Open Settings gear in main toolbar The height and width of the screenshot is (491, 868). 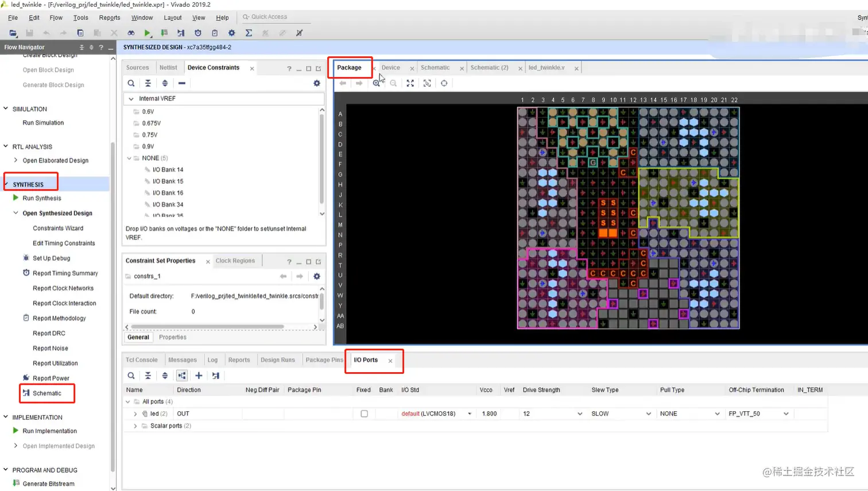click(x=231, y=33)
